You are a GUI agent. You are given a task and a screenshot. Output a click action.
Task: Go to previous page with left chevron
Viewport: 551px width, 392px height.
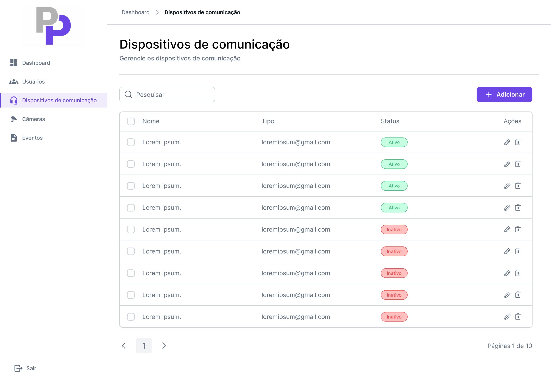[x=124, y=346]
